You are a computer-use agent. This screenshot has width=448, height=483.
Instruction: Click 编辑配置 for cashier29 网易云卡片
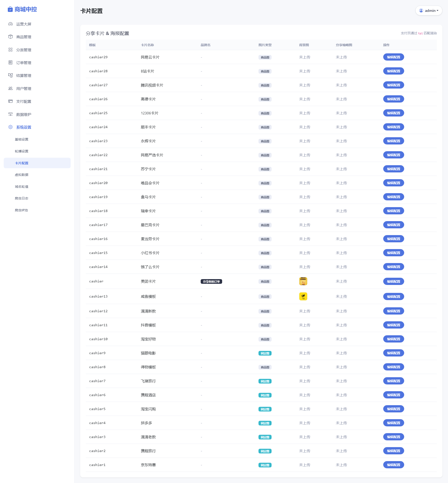tap(393, 57)
